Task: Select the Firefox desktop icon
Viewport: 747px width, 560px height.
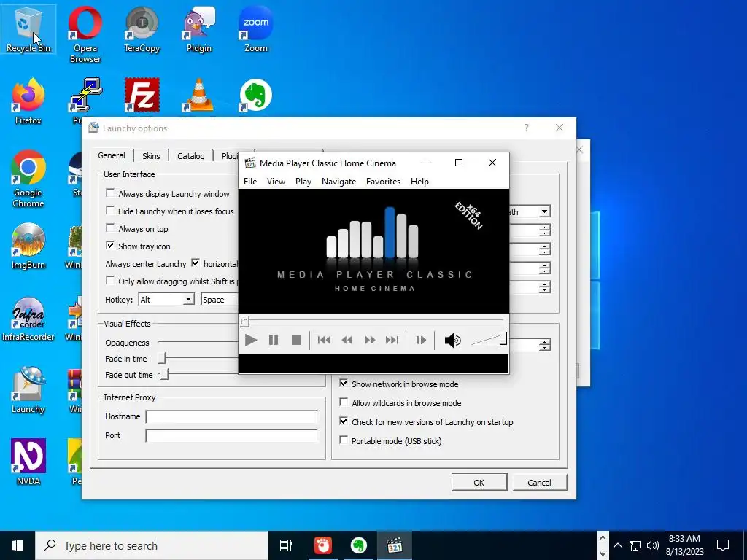Action: (28, 101)
